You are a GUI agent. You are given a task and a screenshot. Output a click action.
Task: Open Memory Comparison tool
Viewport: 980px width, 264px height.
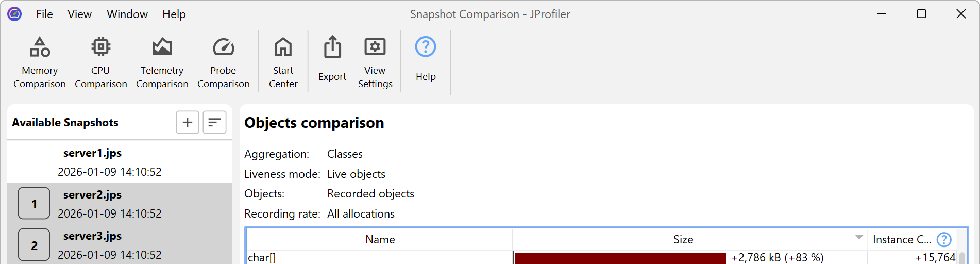pos(40,62)
